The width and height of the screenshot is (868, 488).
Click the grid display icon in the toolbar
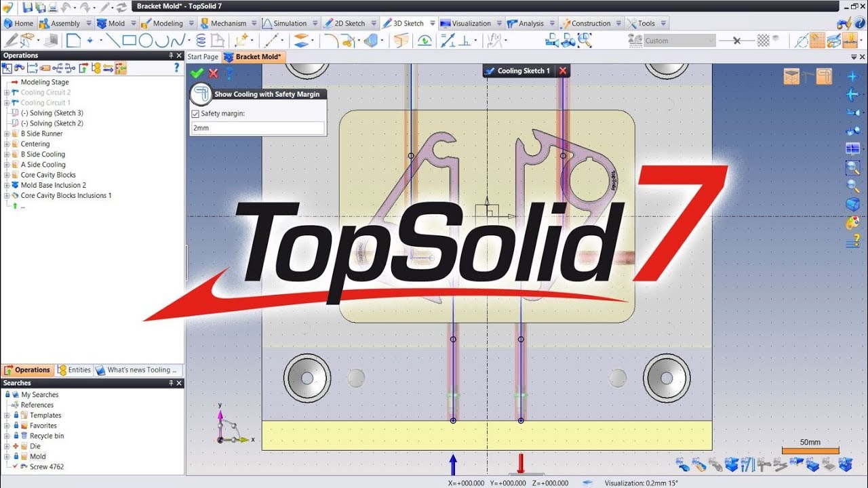764,40
